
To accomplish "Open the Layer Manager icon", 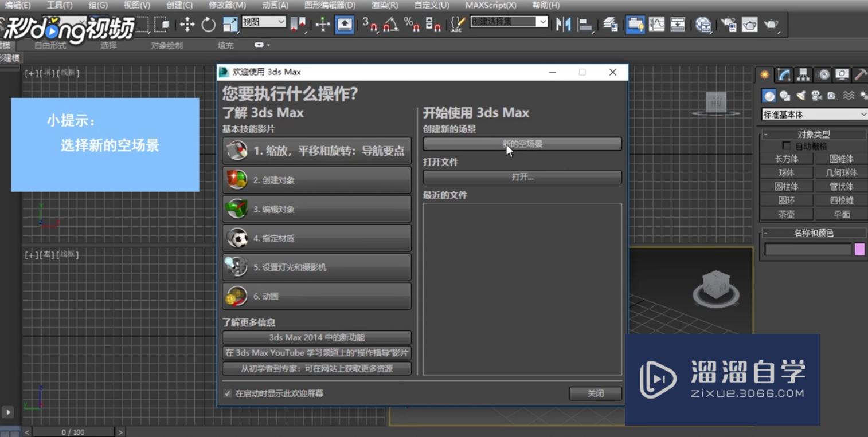I will (611, 24).
